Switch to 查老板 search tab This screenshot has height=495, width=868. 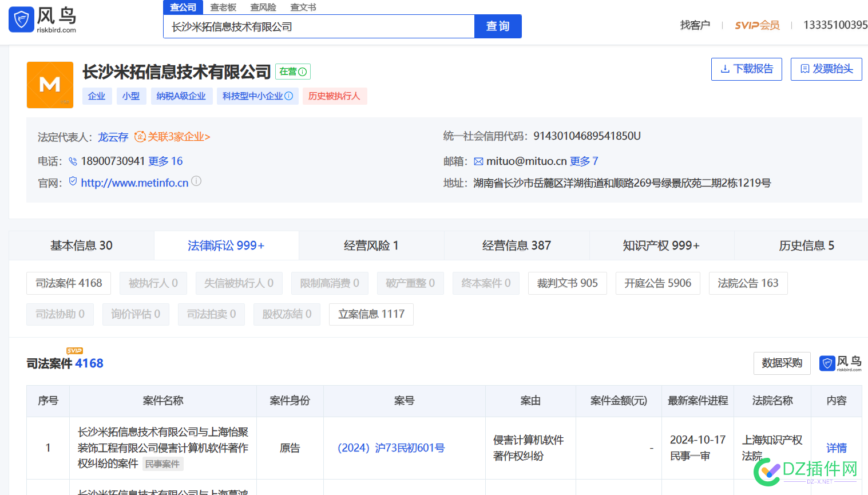click(223, 7)
